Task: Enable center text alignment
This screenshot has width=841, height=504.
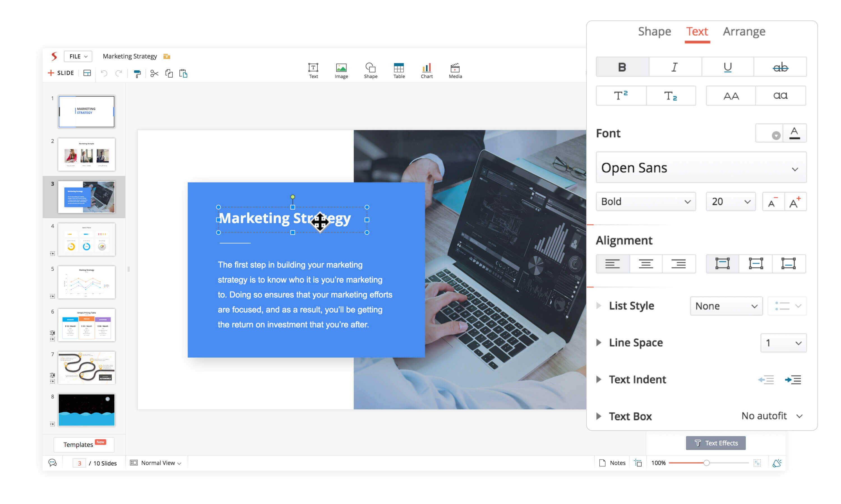Action: [645, 263]
